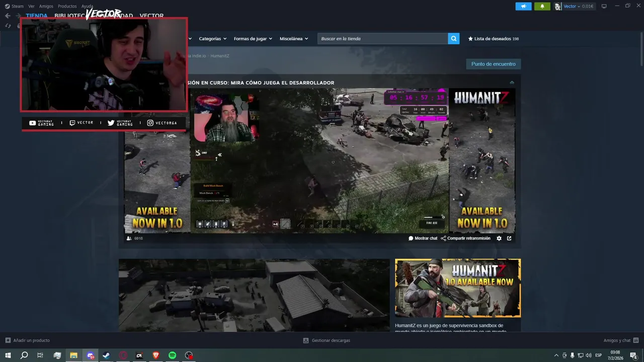Viewport: 644px width, 362px height.
Task: Click HumanitZ 1.0 Available Now header image
Action: (x=458, y=288)
